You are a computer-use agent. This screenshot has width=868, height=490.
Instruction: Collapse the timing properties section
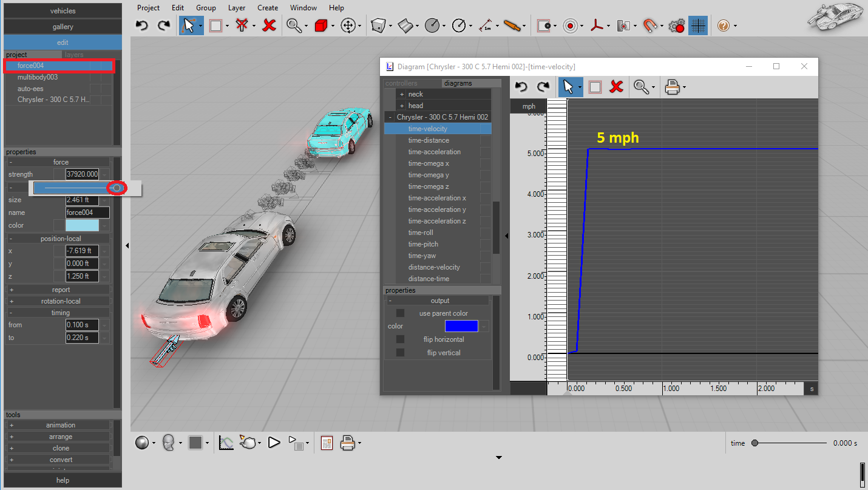click(x=12, y=313)
